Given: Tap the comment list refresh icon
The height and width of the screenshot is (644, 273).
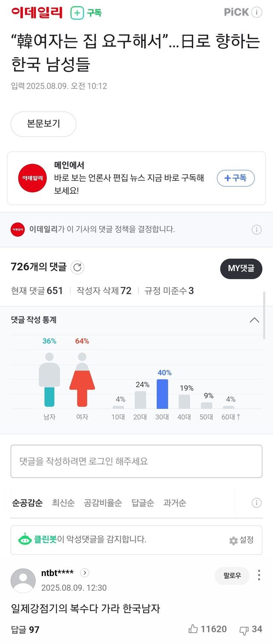Looking at the screenshot, I should pos(77,268).
